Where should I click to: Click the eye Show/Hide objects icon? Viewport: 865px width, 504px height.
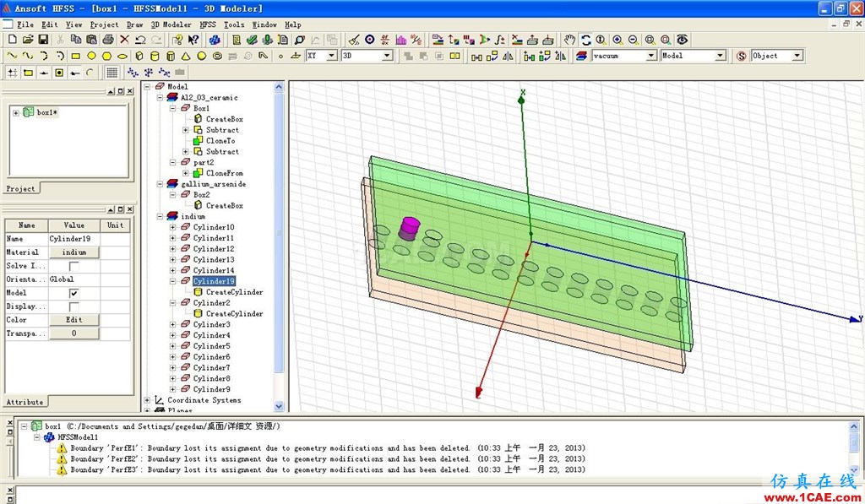pos(683,40)
